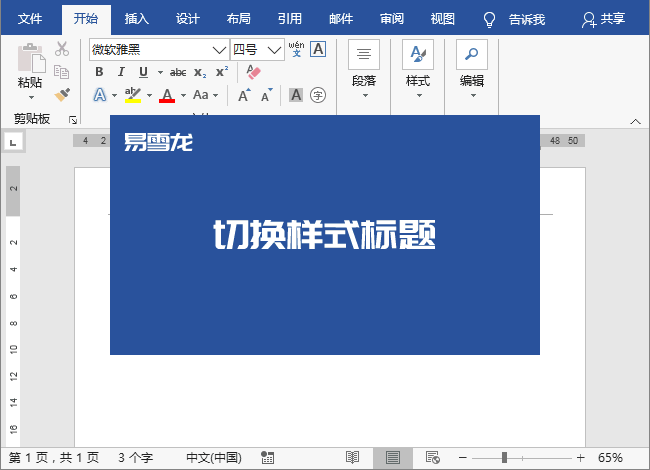
Task: Decrease font size with shrink A
Action: 267,95
